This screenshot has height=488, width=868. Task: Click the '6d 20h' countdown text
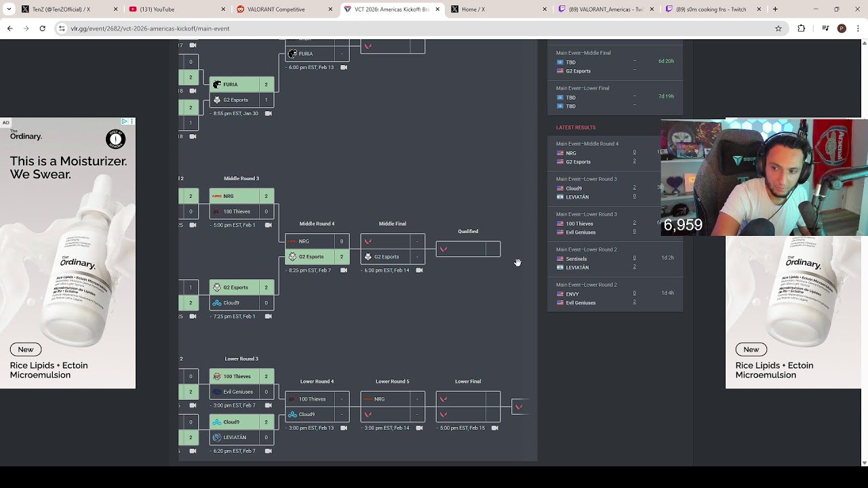[666, 61]
